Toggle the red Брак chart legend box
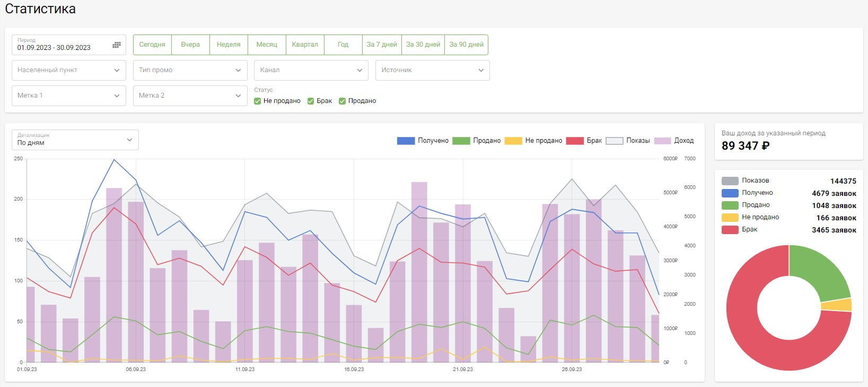Viewport: 868px width, 387px height. [575, 141]
